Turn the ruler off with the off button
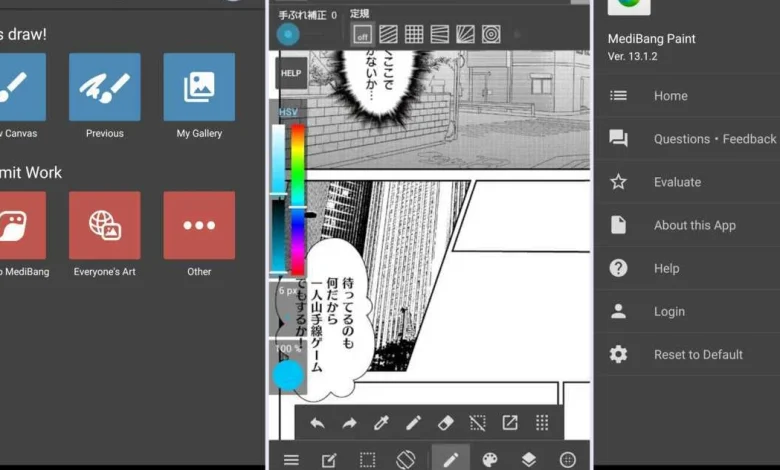Viewport: 780px width, 470px height. point(362,35)
